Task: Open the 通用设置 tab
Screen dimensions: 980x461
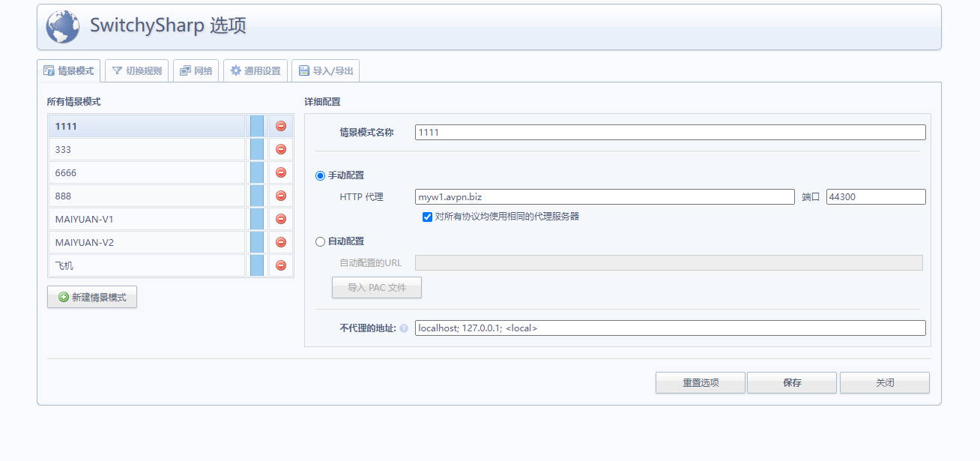Action: click(255, 71)
